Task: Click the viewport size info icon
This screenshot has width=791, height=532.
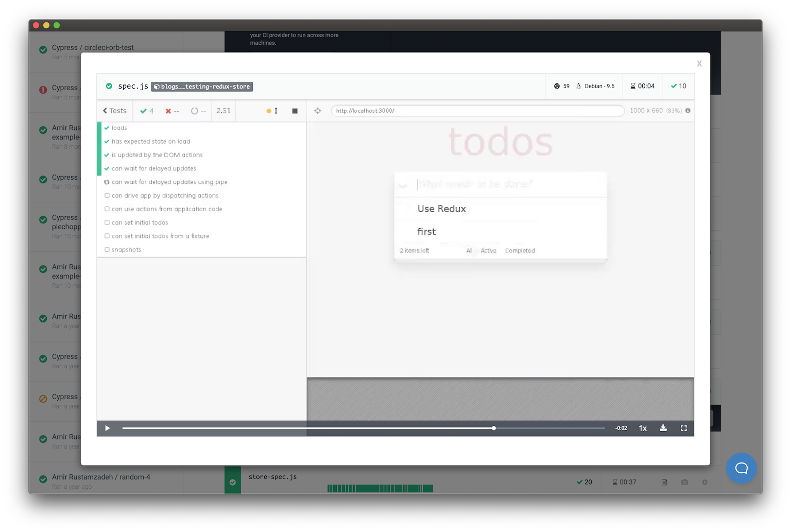Action: (x=688, y=111)
